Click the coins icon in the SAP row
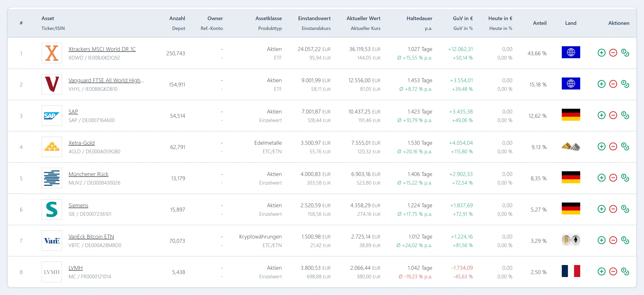 coord(625,115)
